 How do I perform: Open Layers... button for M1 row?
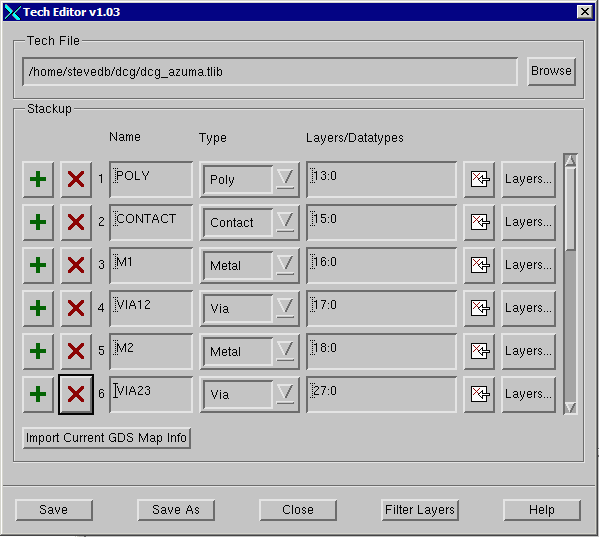coord(528,265)
